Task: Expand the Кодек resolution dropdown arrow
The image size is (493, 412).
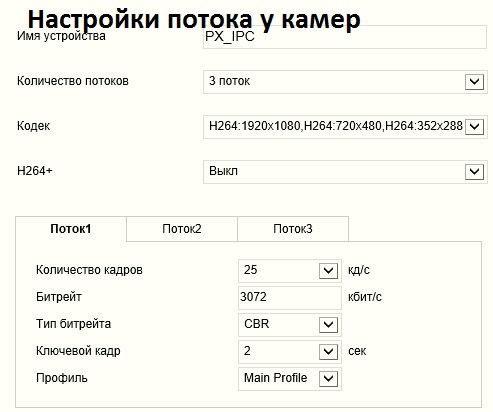Action: pos(474,127)
